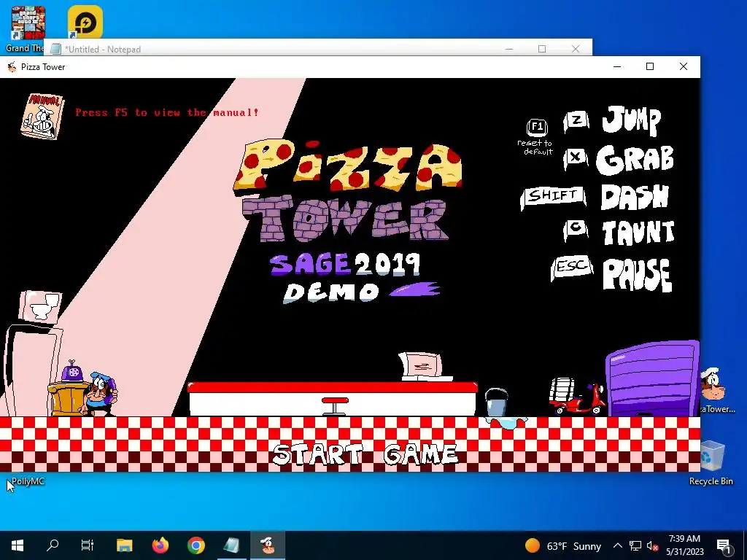Click the DASH control label
The height and width of the screenshot is (560, 747).
pyautogui.click(x=635, y=197)
